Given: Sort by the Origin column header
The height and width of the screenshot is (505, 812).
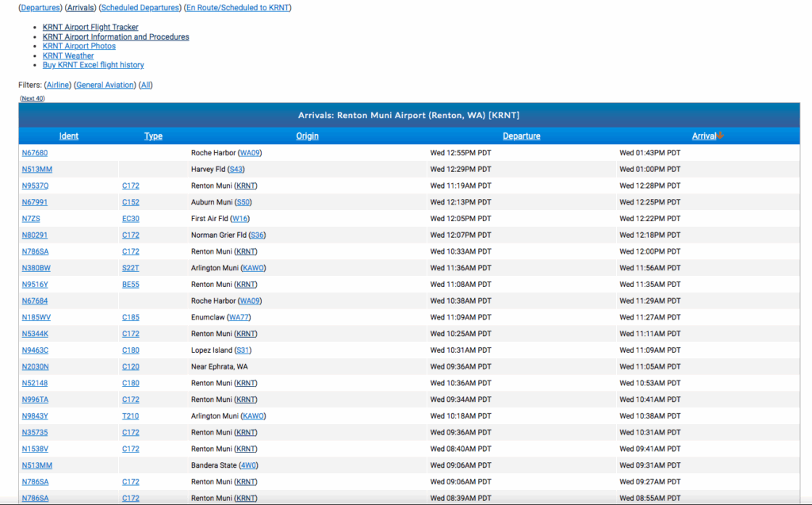Looking at the screenshot, I should click(307, 136).
